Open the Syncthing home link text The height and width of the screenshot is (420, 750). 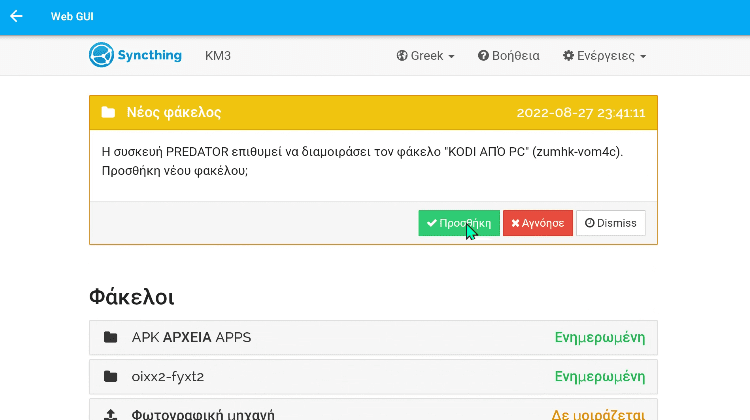[x=150, y=55]
